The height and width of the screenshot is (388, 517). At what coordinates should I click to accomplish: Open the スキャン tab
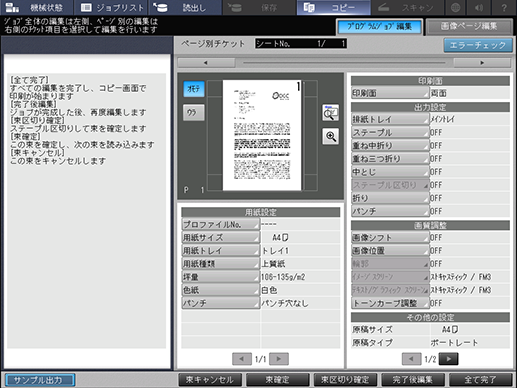[x=408, y=7]
